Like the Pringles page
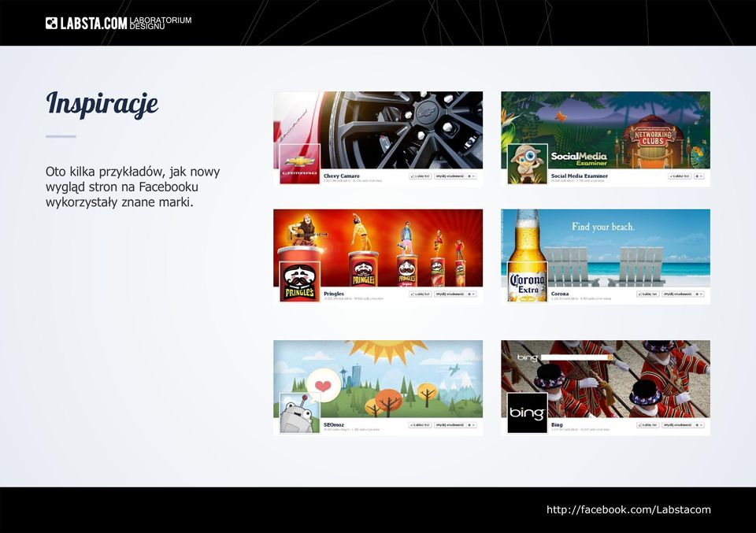 (420, 294)
